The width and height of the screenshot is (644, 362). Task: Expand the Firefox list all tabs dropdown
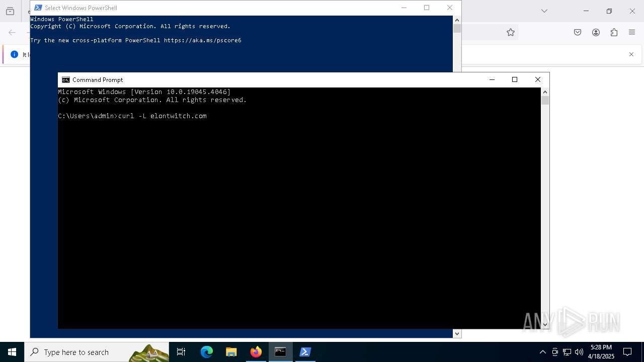tap(544, 11)
